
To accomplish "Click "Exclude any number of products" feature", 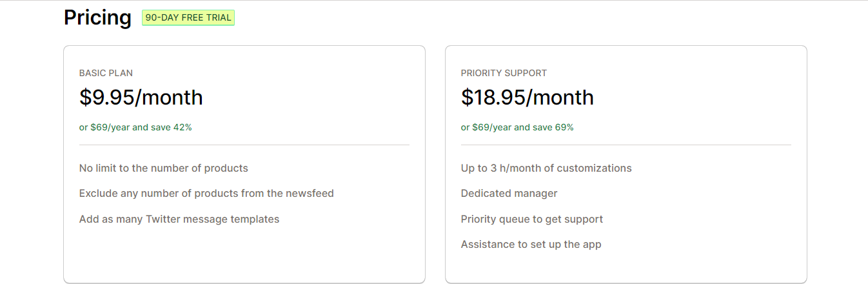I will (206, 193).
